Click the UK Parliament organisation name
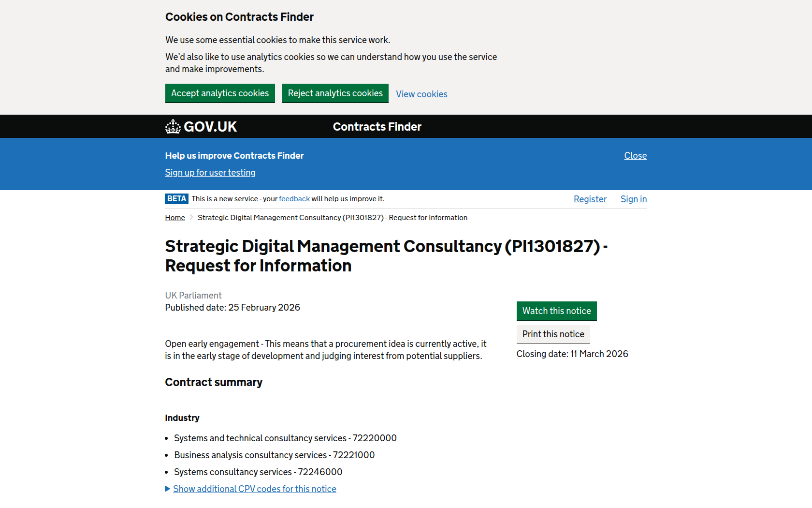The width and height of the screenshot is (812, 508). 193,296
